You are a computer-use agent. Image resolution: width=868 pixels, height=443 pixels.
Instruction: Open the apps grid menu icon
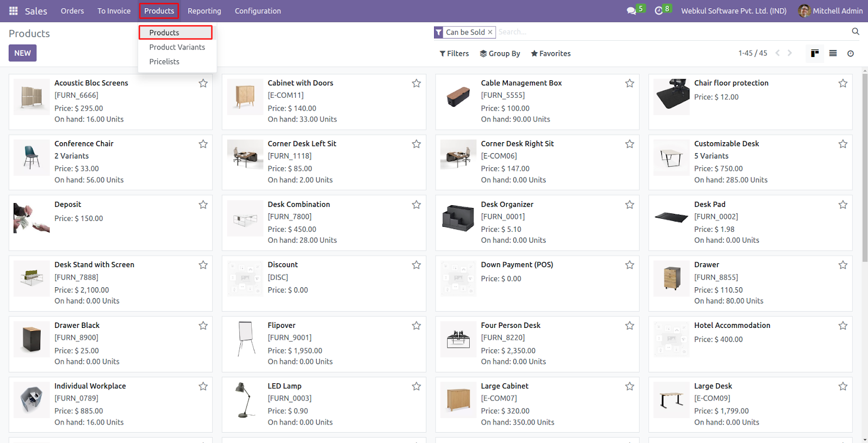(14, 11)
